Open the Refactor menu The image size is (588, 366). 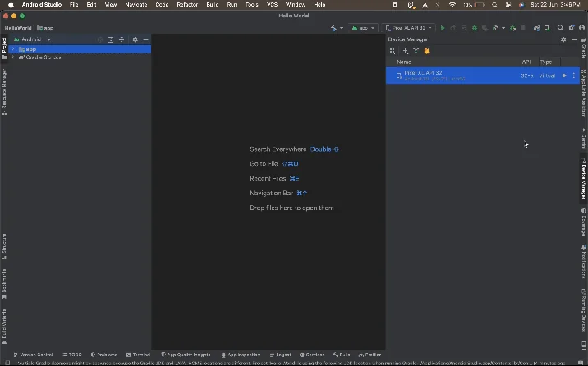point(187,4)
